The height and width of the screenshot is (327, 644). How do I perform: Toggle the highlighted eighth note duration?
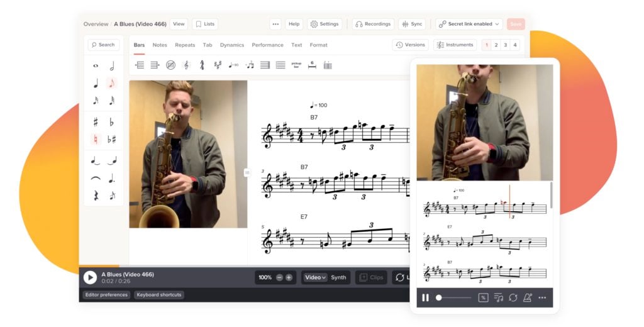112,84
